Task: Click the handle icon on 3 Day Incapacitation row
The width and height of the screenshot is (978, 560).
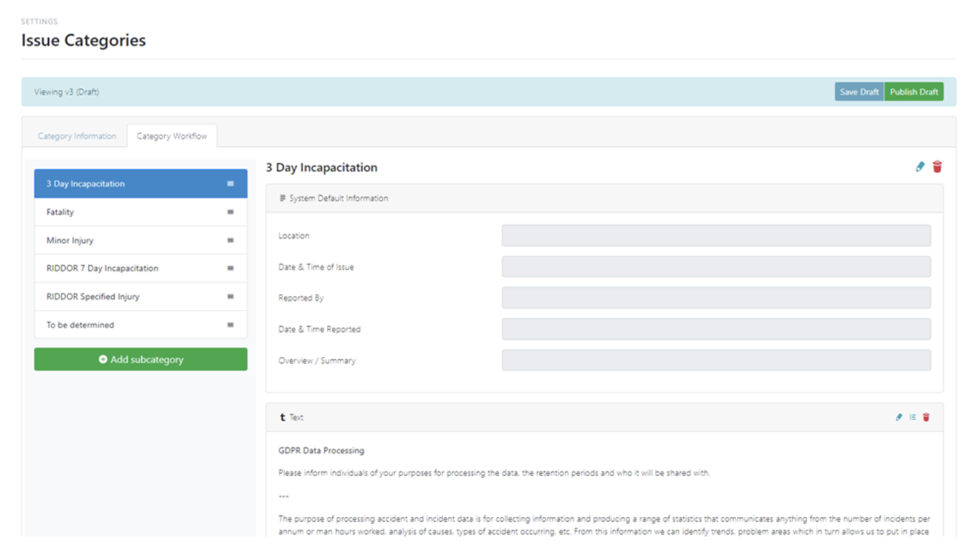Action: [231, 184]
